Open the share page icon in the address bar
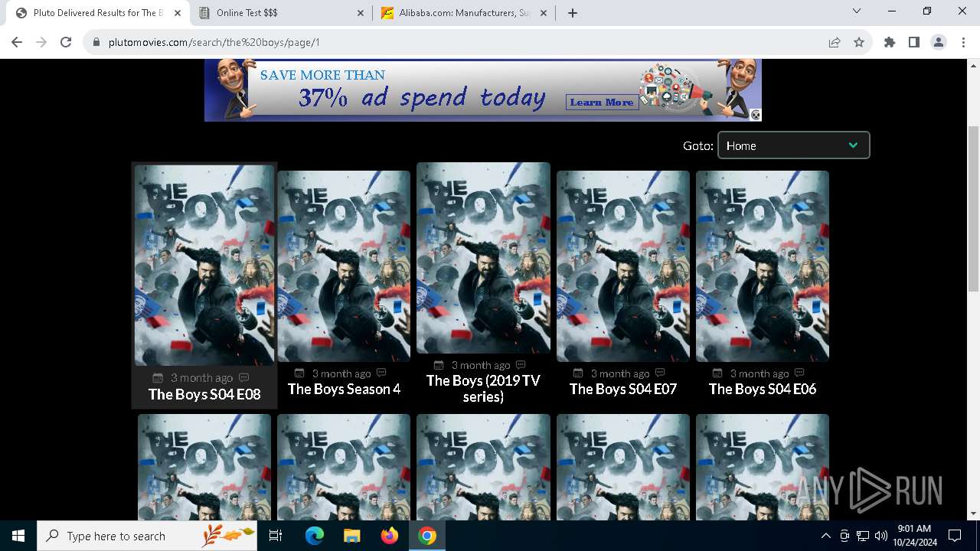The height and width of the screenshot is (551, 980). point(835,42)
